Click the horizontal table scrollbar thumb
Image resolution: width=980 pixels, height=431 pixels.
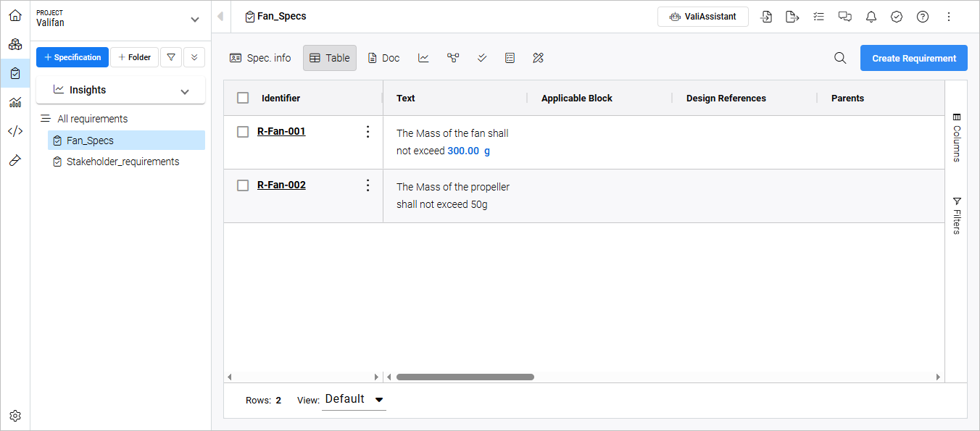(x=465, y=377)
